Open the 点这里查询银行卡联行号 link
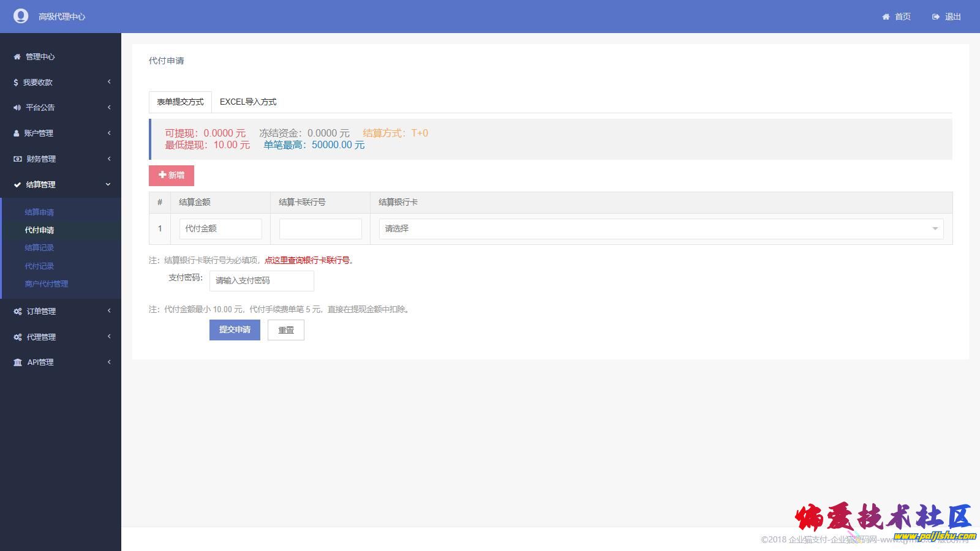The image size is (980, 551). pyautogui.click(x=307, y=261)
